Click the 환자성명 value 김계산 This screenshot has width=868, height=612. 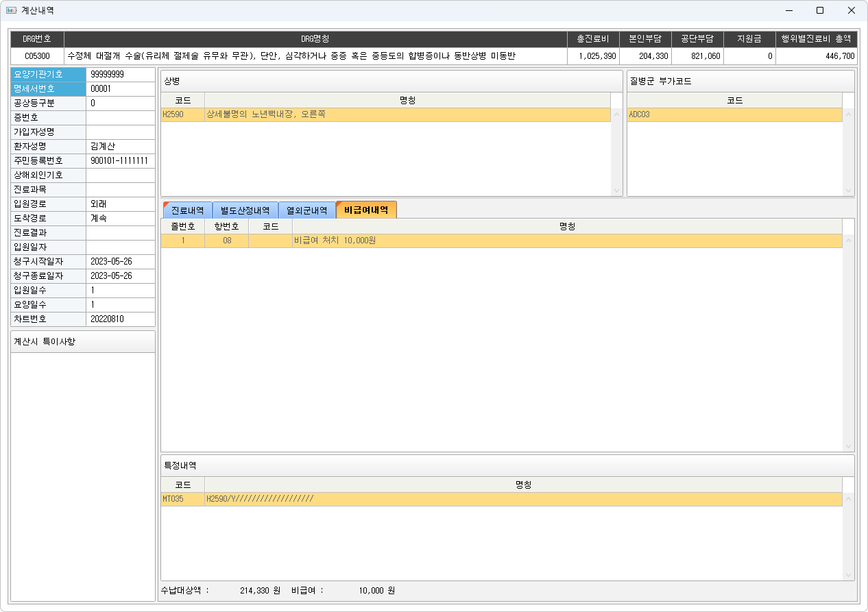tap(120, 146)
